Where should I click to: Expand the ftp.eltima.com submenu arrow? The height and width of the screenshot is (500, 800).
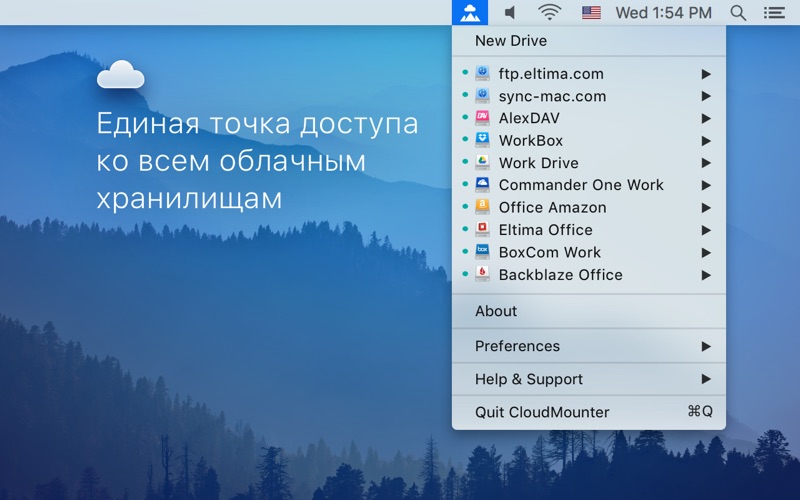(706, 74)
